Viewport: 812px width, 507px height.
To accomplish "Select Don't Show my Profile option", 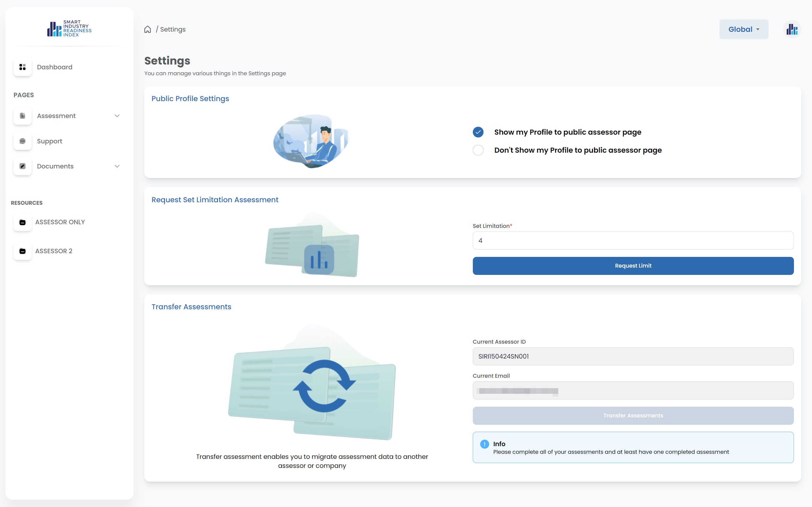I will click(x=478, y=150).
